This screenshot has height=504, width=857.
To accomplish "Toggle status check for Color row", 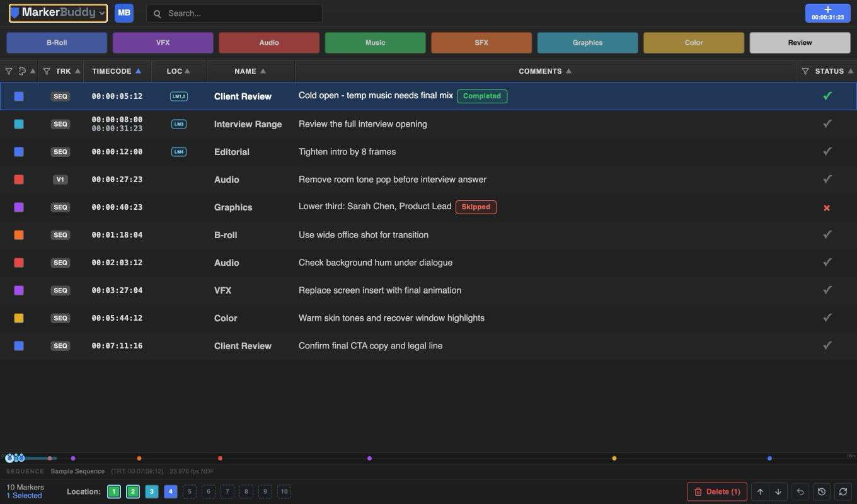I will 827,318.
